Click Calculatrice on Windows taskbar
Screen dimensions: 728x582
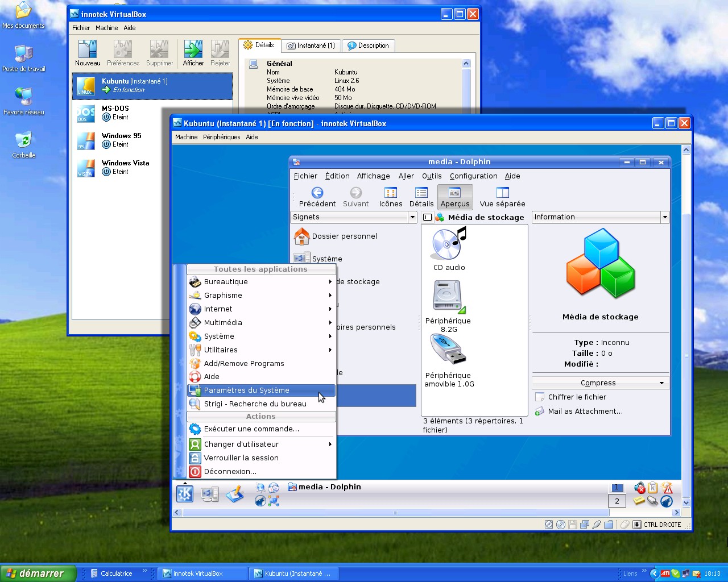point(112,573)
